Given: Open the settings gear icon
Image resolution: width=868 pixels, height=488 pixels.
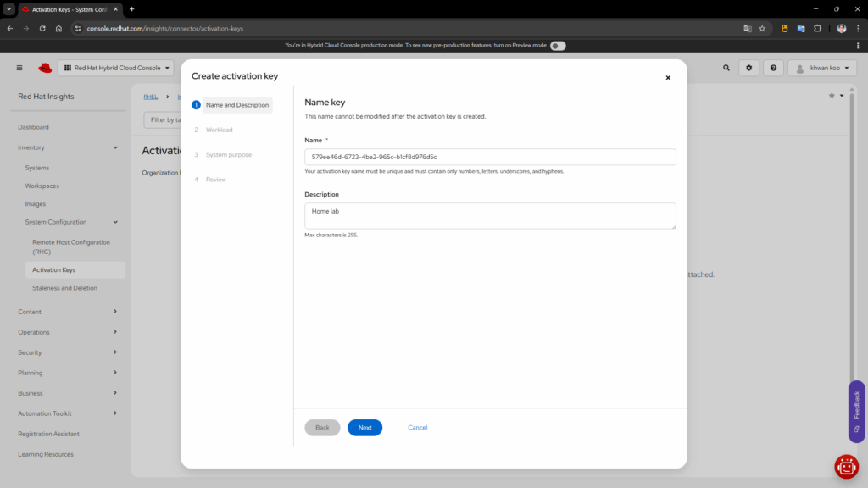Looking at the screenshot, I should click(748, 68).
